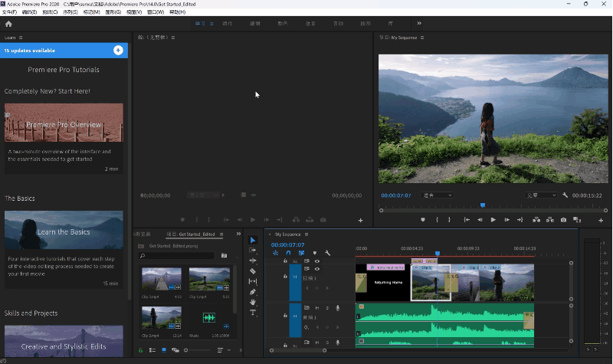The height and width of the screenshot is (364, 613).
Task: Open playback resolution dropdown in Program monitor
Action: (x=541, y=195)
